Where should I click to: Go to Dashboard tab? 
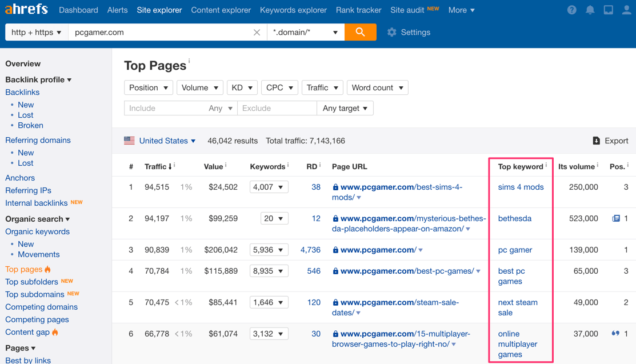pos(78,10)
